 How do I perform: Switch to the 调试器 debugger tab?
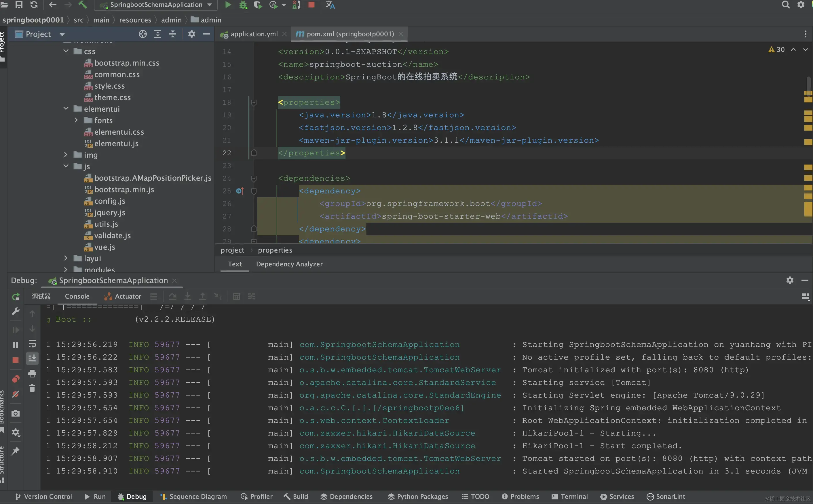(41, 296)
